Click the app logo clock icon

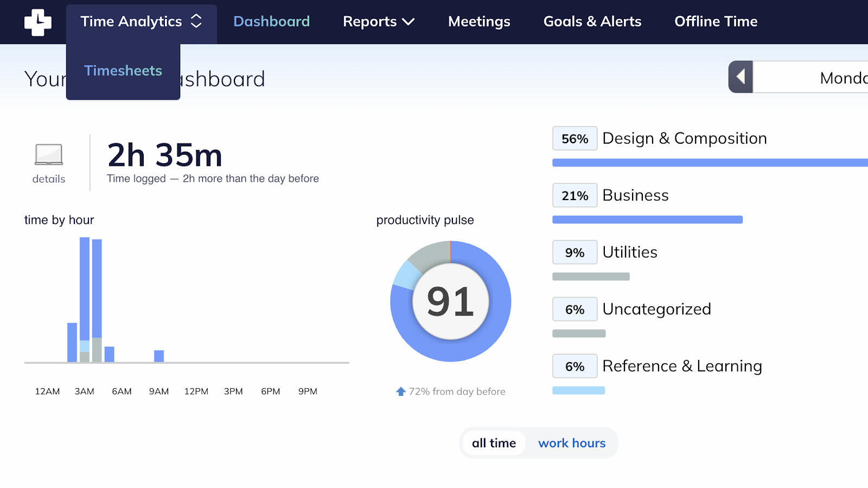click(x=37, y=22)
